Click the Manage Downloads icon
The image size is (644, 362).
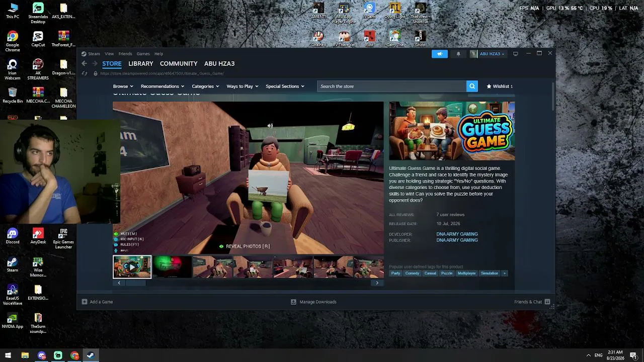[x=293, y=302]
